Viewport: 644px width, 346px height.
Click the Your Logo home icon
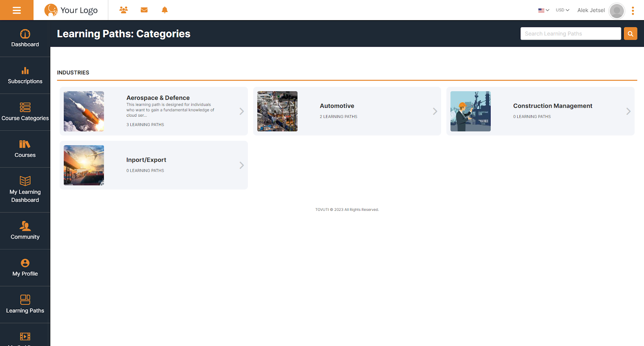pyautogui.click(x=71, y=10)
